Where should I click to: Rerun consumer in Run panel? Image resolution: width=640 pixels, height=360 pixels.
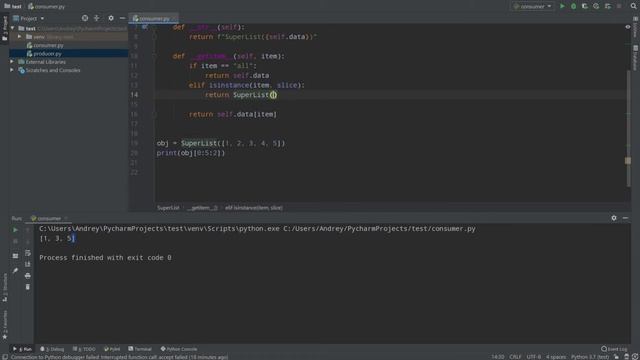tap(15, 230)
